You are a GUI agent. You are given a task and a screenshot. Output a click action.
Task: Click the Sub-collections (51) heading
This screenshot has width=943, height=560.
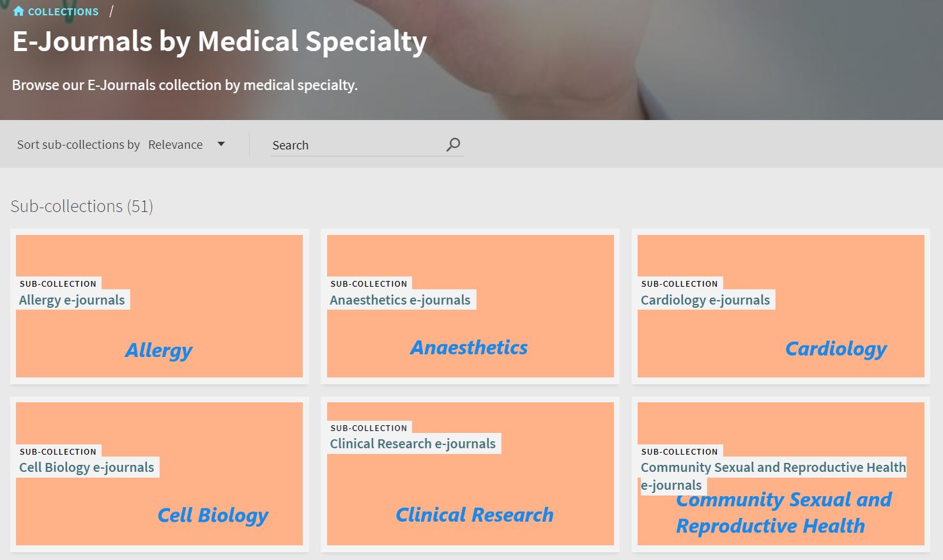[x=81, y=206]
